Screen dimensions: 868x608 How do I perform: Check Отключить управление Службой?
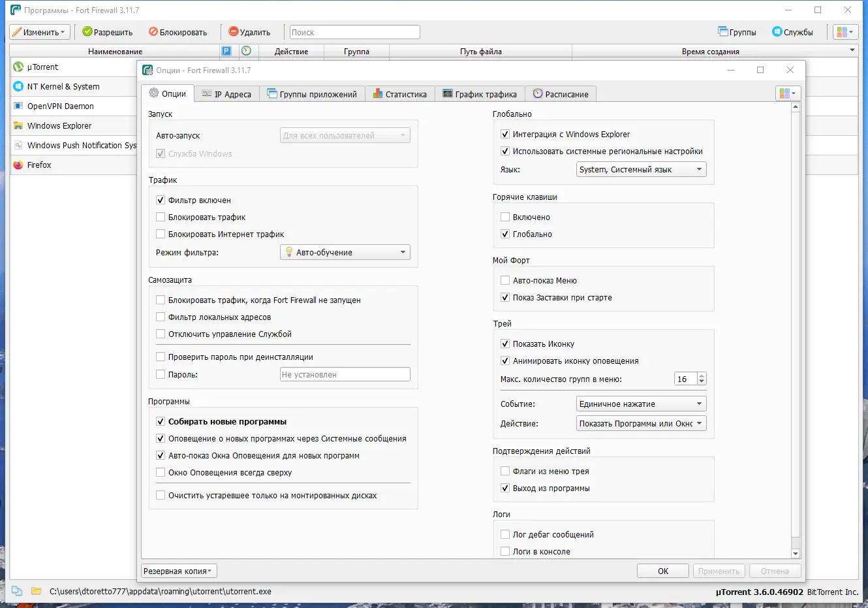coord(161,334)
